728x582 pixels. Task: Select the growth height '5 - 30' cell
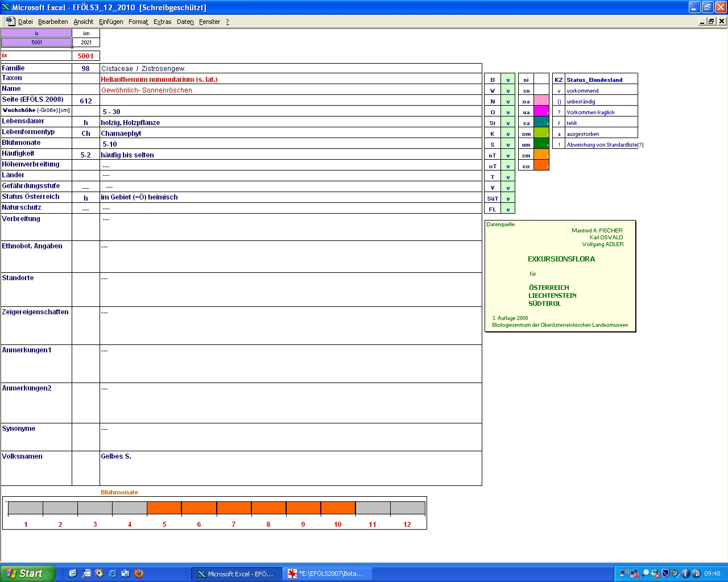click(x=291, y=111)
